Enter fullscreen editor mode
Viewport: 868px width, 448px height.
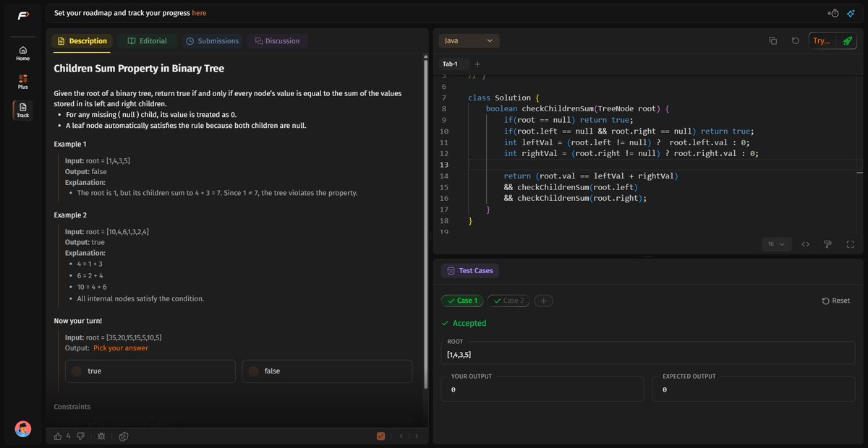tap(850, 244)
